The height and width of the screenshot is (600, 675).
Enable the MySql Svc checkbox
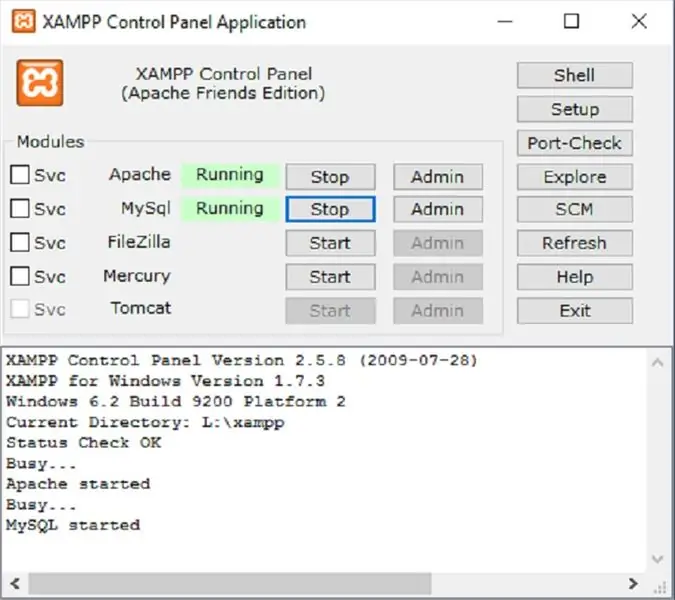click(20, 209)
